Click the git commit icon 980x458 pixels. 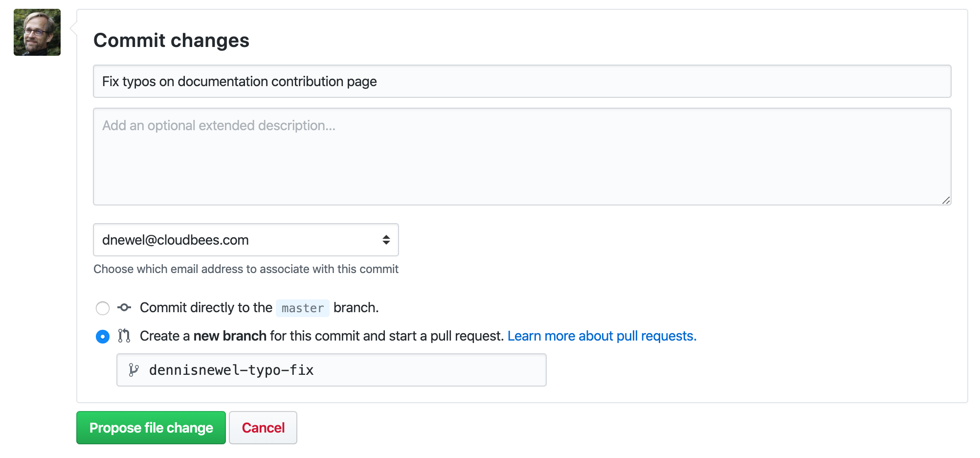(x=124, y=307)
